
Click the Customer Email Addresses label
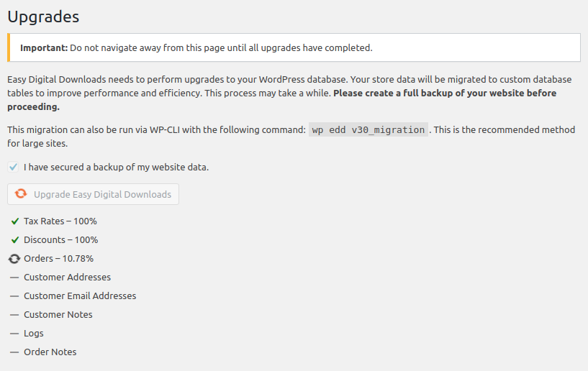80,296
